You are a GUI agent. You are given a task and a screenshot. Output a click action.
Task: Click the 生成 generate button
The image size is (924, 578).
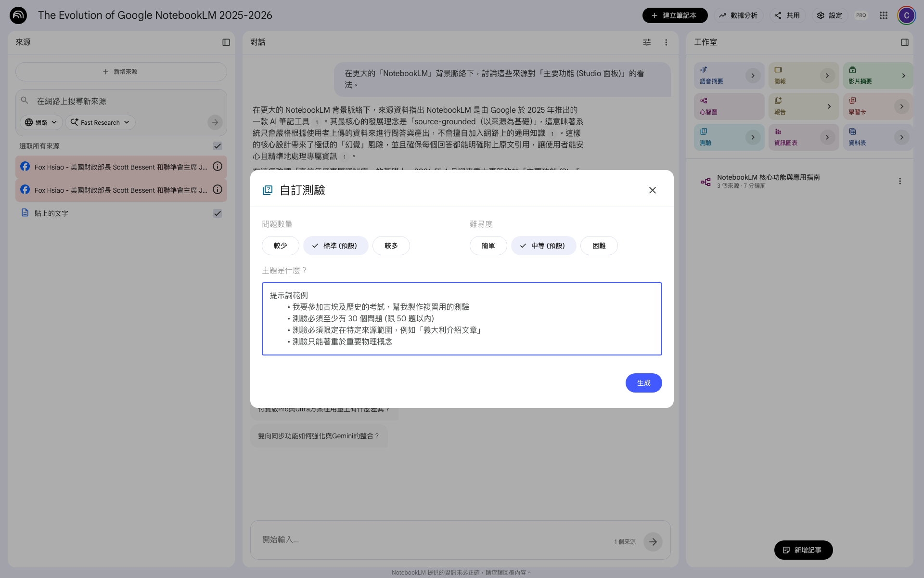click(x=643, y=383)
